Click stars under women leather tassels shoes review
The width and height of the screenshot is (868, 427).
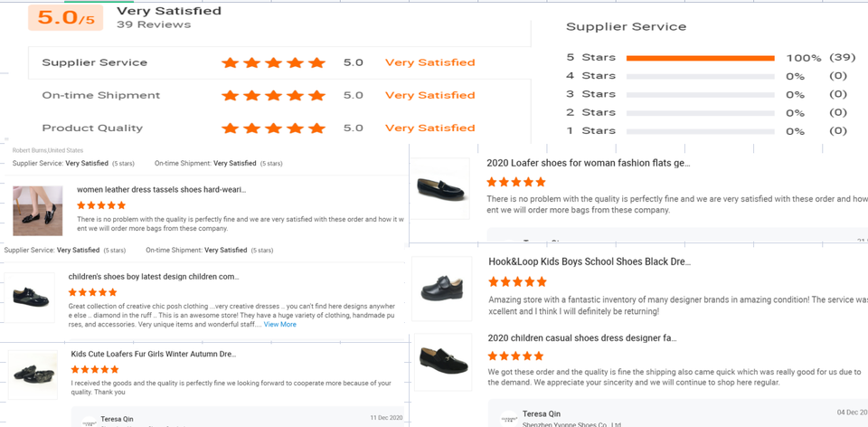pyautogui.click(x=100, y=205)
